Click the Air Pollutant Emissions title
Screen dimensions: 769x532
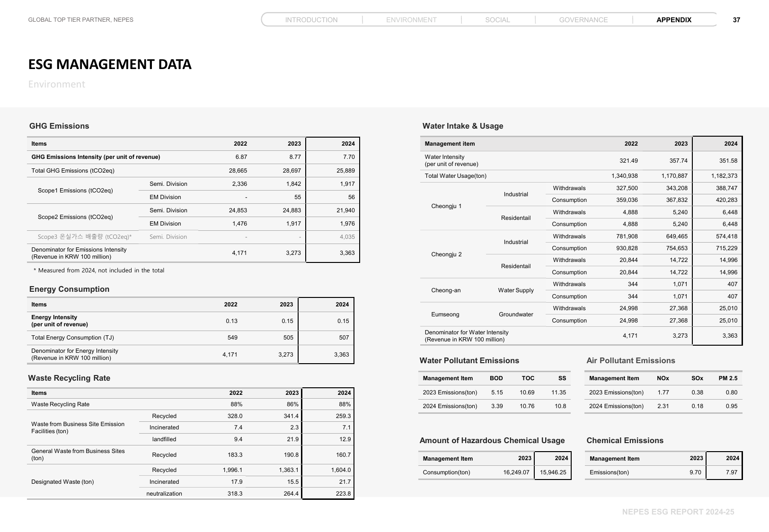tap(631, 360)
